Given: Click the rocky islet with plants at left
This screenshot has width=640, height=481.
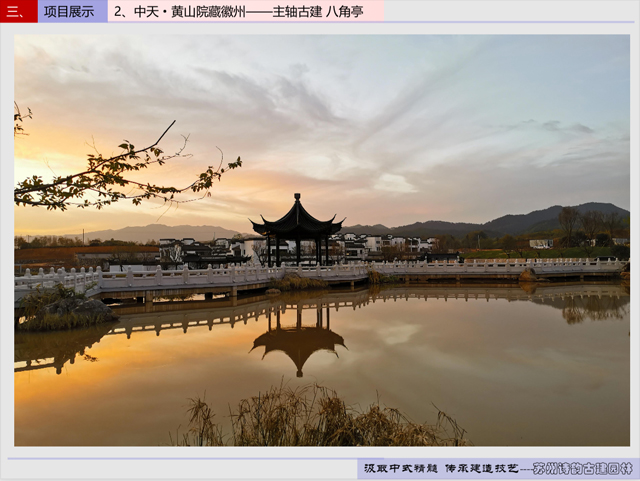Looking at the screenshot, I should [x=65, y=308].
